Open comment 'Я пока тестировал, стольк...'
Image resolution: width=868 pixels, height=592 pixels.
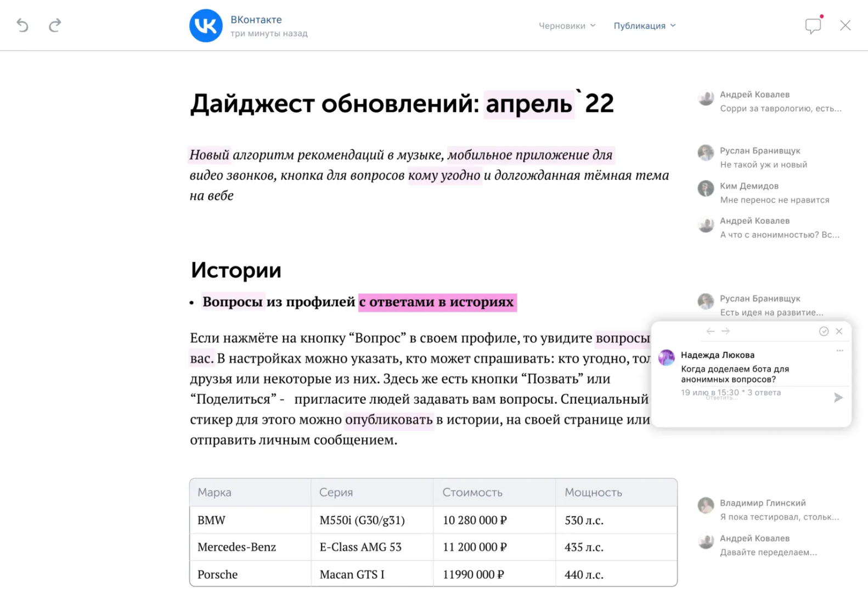coord(779,517)
